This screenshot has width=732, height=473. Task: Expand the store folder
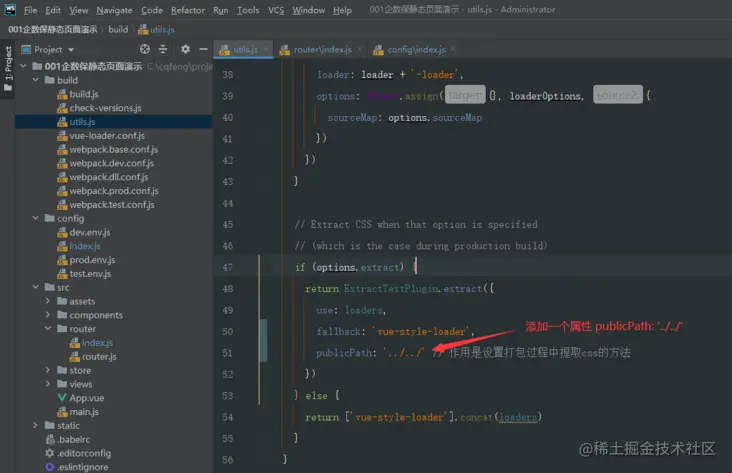(48, 370)
